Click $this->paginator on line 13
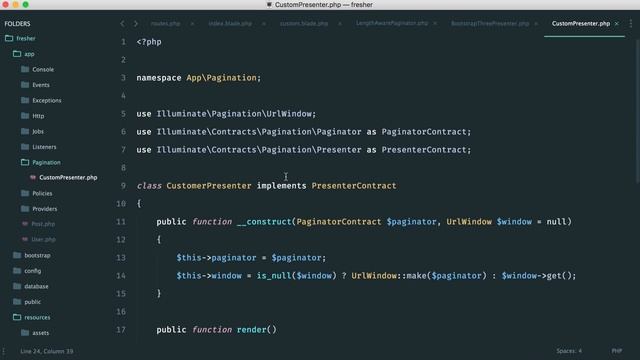This screenshot has height=360, width=640. pos(216,258)
